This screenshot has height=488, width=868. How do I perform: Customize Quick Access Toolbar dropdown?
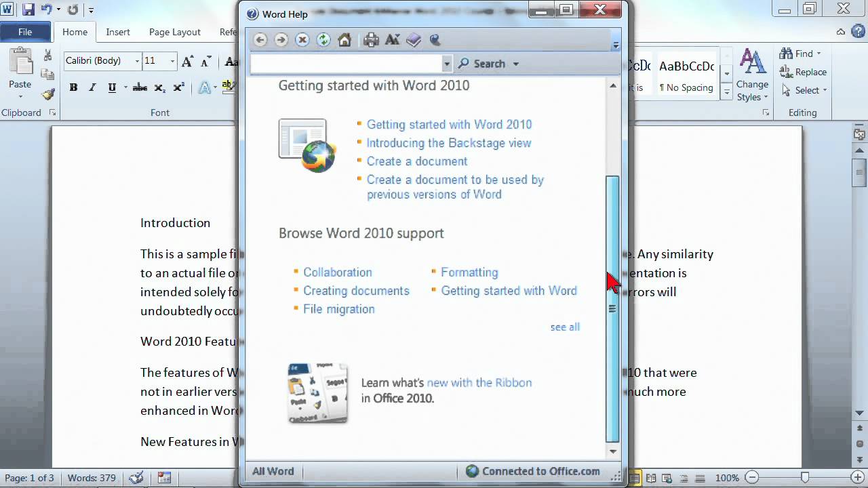click(92, 10)
